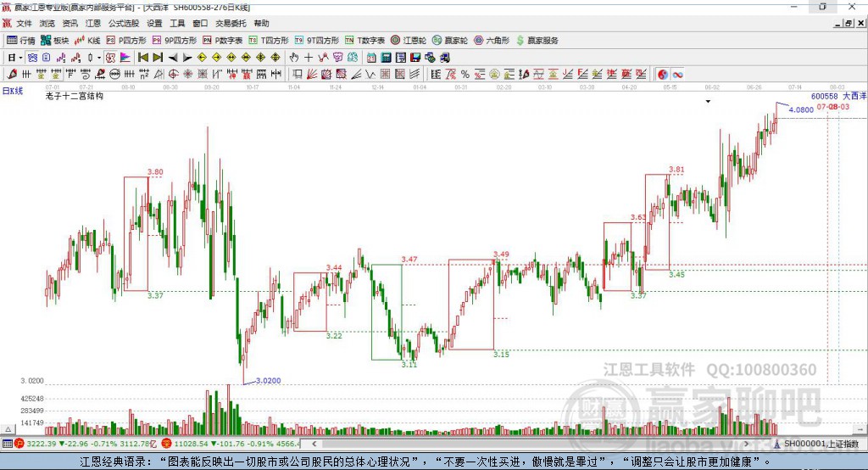Select the n² square tool icon
Image resolution: width=868 pixels, height=470 pixels.
tap(144, 75)
